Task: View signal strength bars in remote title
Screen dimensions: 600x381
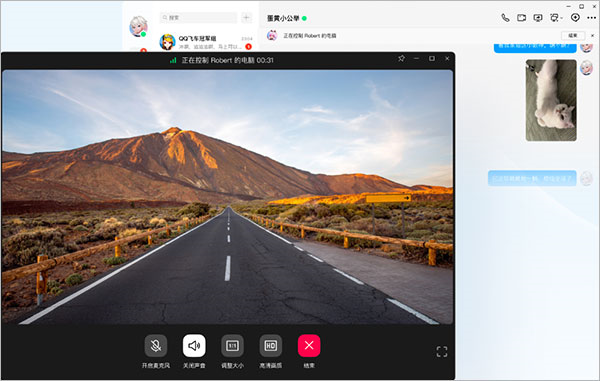Action: coord(173,60)
